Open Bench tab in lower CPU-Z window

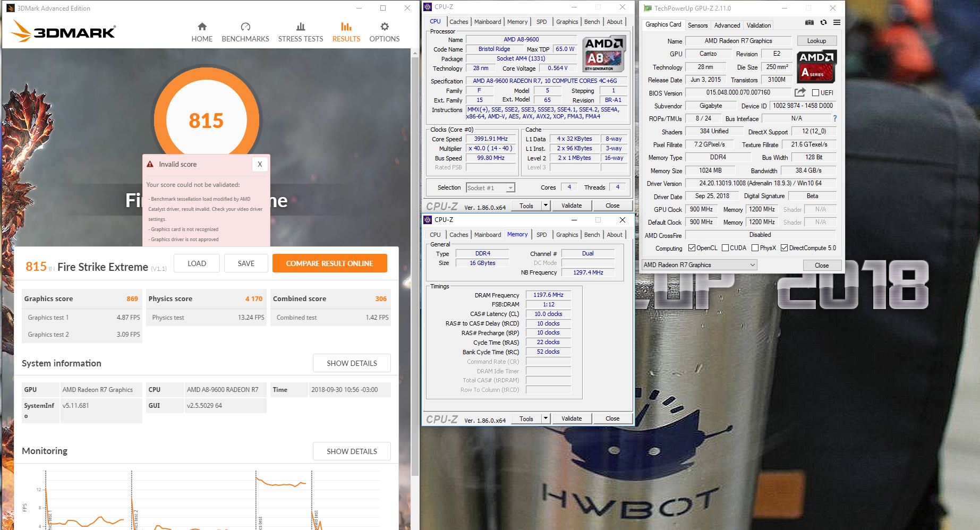click(x=592, y=235)
